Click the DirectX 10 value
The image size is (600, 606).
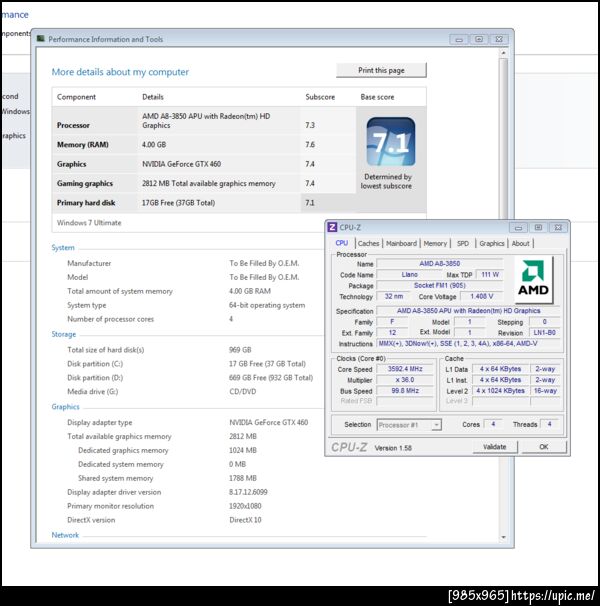coord(245,520)
